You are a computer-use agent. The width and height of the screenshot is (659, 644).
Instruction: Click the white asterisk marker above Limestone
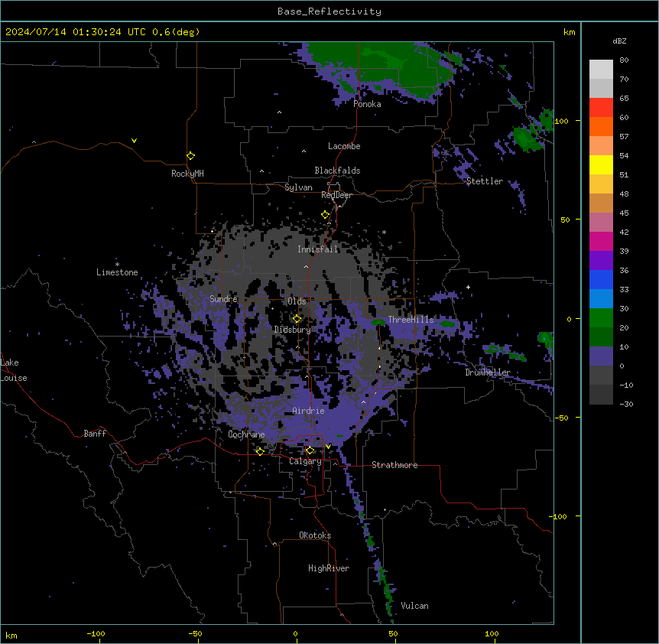(117, 265)
